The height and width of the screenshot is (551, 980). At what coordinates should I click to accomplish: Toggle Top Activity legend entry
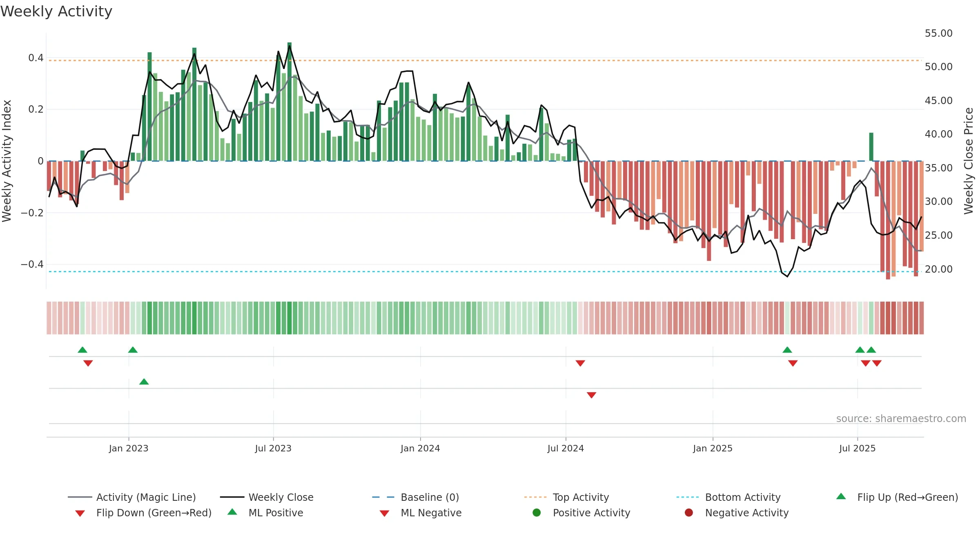(x=567, y=497)
